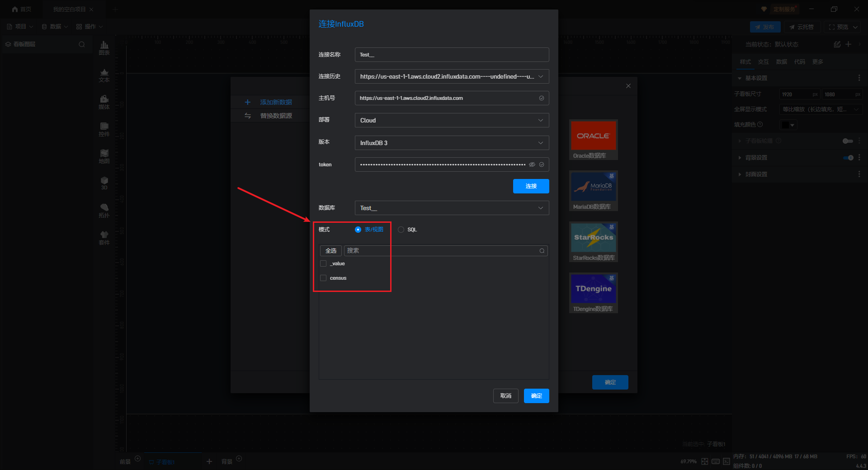The width and height of the screenshot is (868, 470).
Task: Click the Cancel button in InfluxDB dialog
Action: 505,396
